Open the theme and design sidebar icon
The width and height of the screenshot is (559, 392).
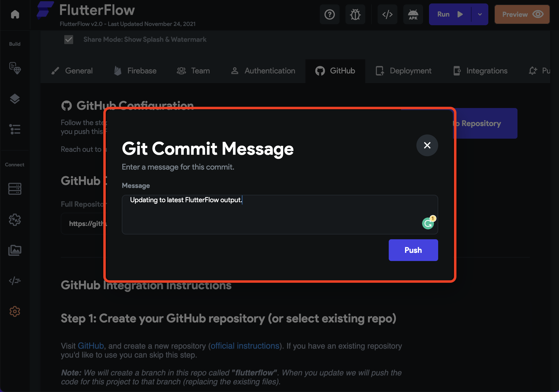[15, 68]
